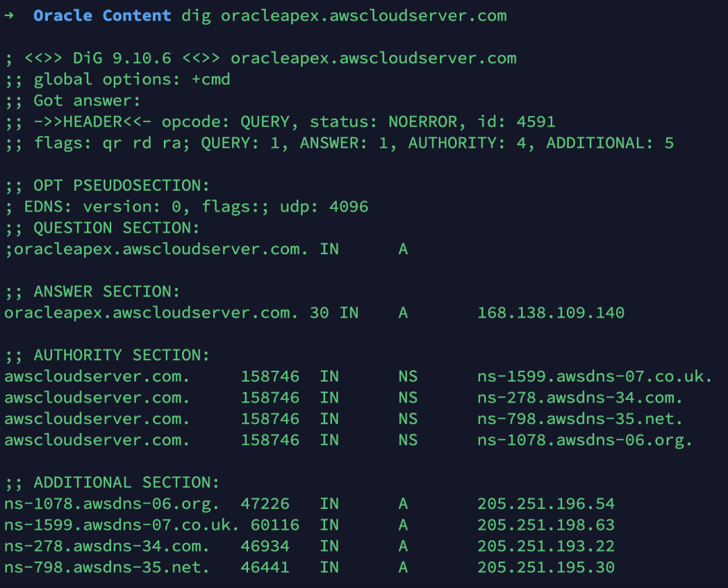Click the IP address 205.251.195.30
Image resolution: width=728 pixels, height=588 pixels.
pyautogui.click(x=546, y=567)
